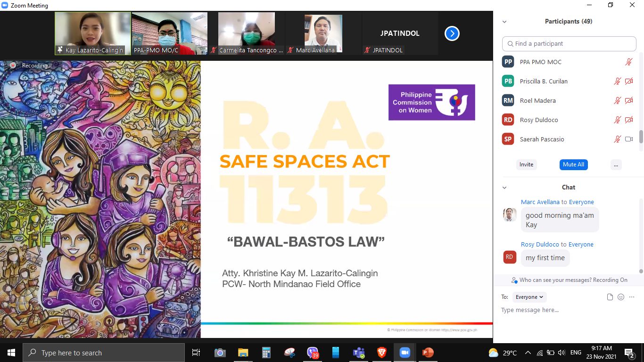Screen dimensions: 644x362
Task: Select Carmelita Tancongco's video thumbnail
Action: pos(247,33)
